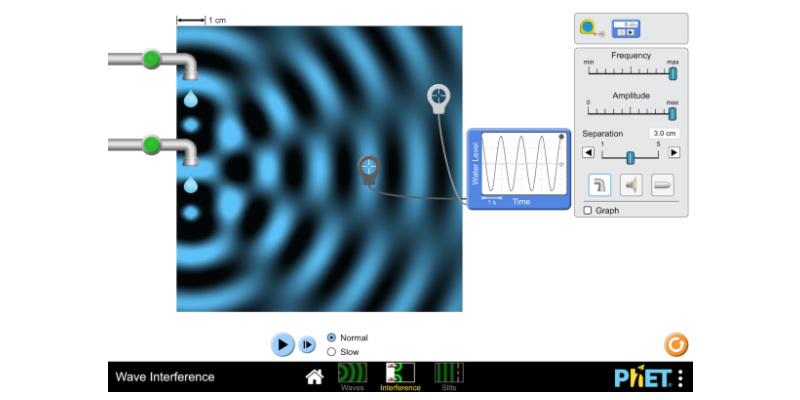Screen dimensions: 800x400
Task: Turn off the bottom faucet green button
Action: click(151, 146)
